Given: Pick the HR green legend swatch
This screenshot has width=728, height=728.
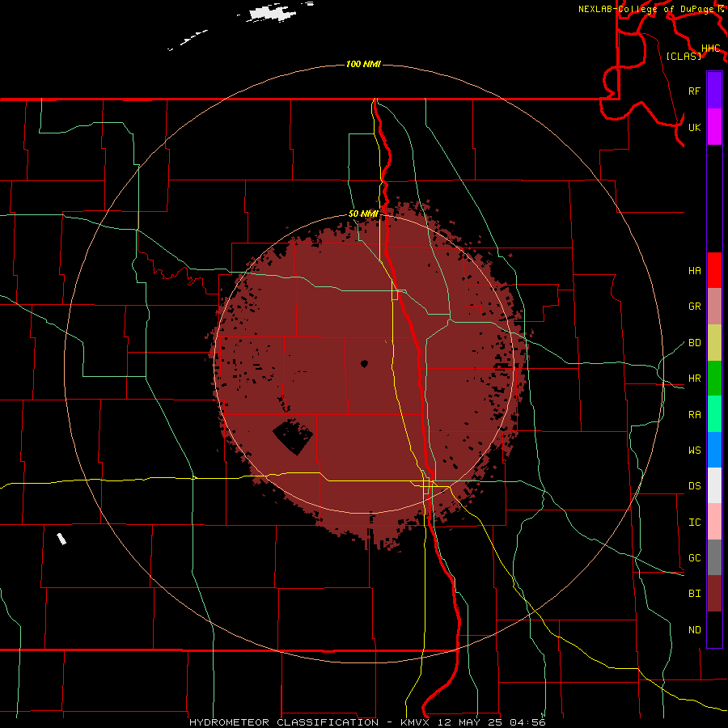Looking at the screenshot, I should point(714,378).
